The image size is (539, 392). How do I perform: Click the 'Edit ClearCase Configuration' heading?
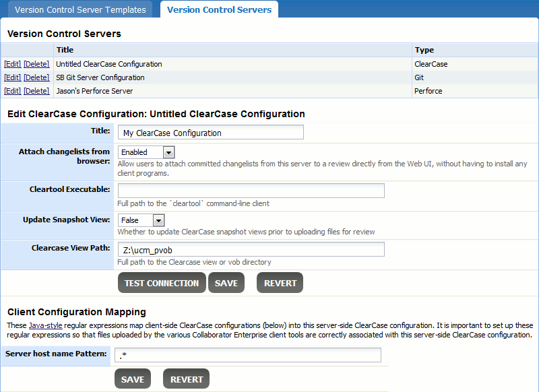[156, 114]
